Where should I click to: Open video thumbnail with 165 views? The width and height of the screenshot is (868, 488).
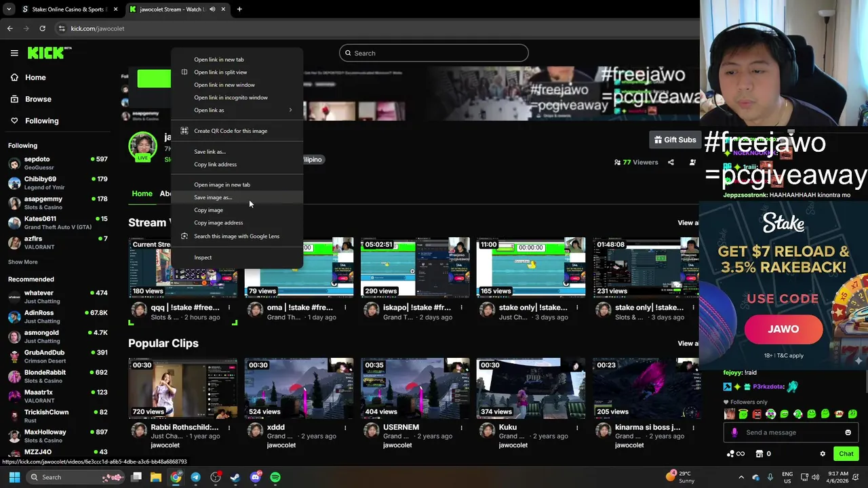coord(531,267)
